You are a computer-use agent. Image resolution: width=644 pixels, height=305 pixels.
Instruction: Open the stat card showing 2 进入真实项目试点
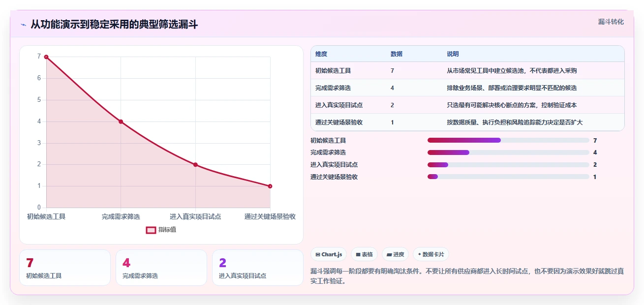(258, 268)
